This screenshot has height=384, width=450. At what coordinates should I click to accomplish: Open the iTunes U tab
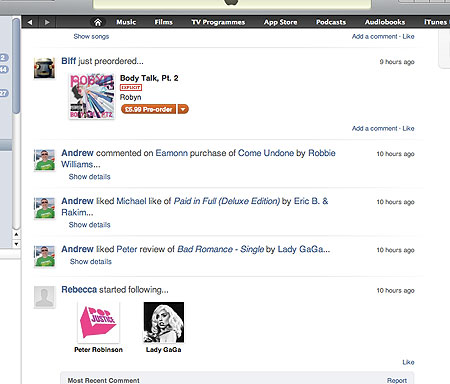click(436, 22)
